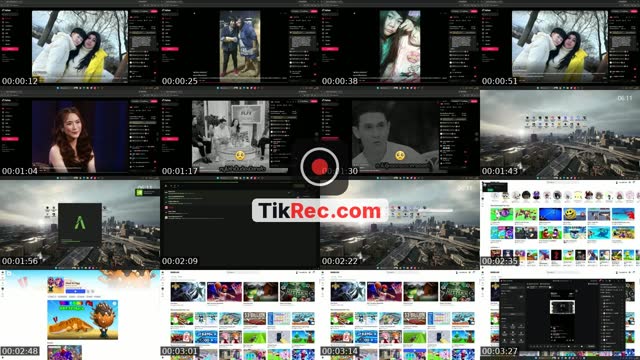Open the city desktop frame at 00:01:43
This screenshot has width=640, height=360.
pos(560,135)
